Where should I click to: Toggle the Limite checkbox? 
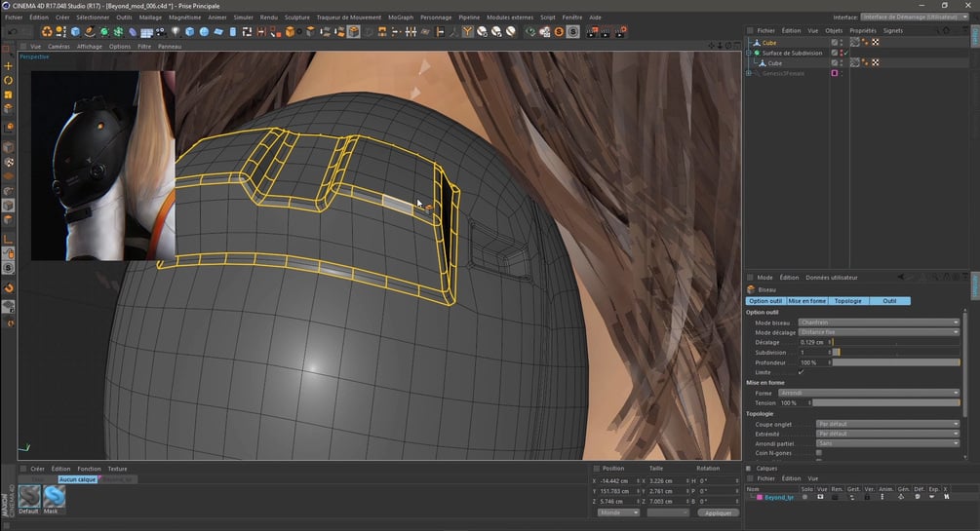click(x=802, y=372)
